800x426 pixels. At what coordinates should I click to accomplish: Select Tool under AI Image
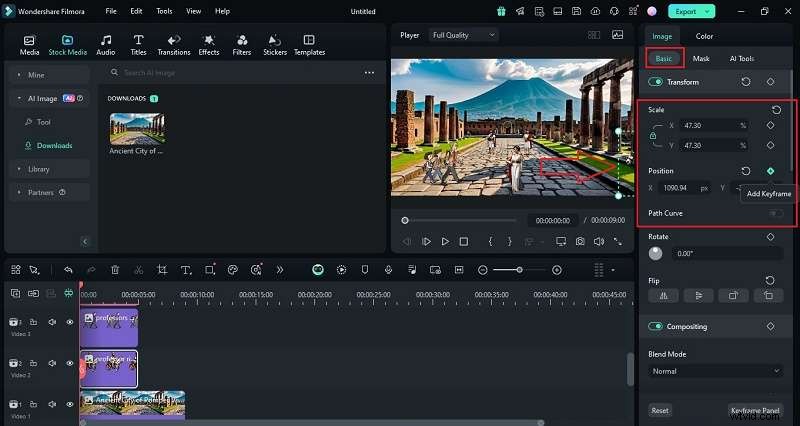click(43, 122)
